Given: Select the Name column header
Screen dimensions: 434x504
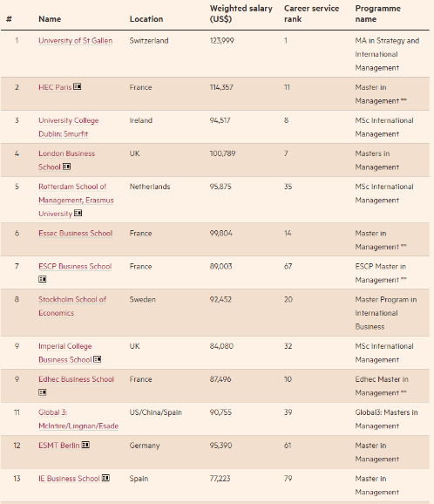Looking at the screenshot, I should pyautogui.click(x=50, y=19).
